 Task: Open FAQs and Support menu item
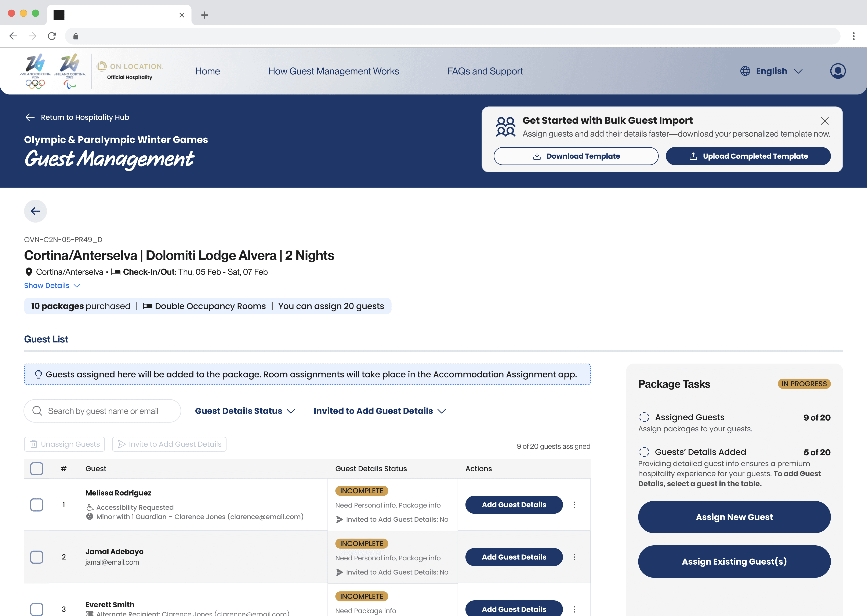click(485, 71)
